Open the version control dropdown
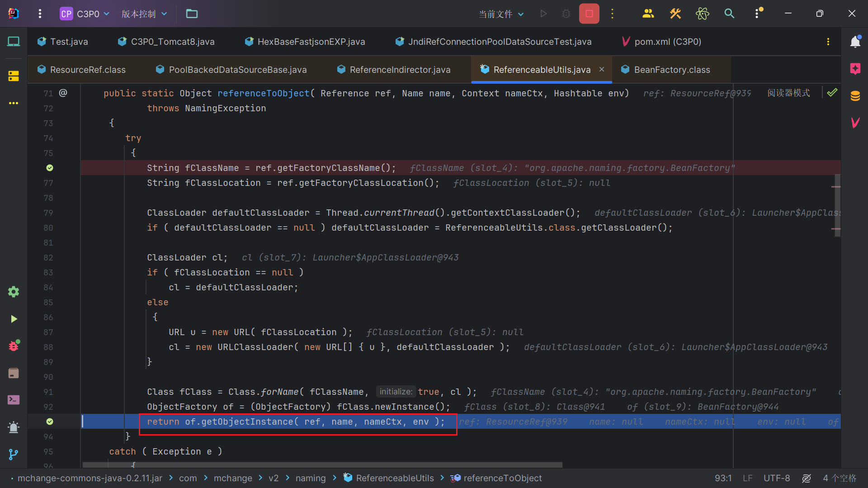Viewport: 868px width, 488px height. click(144, 14)
